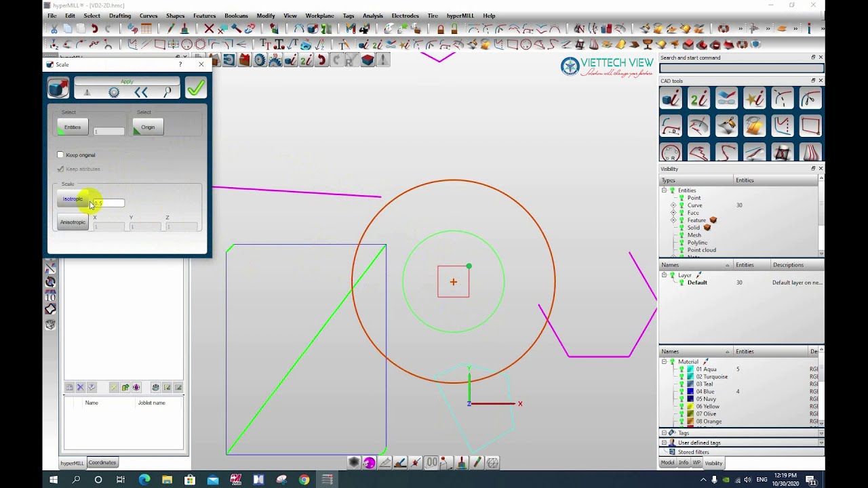Click the red X Delete icon
This screenshot has width=868, height=488.
pyautogui.click(x=209, y=28)
